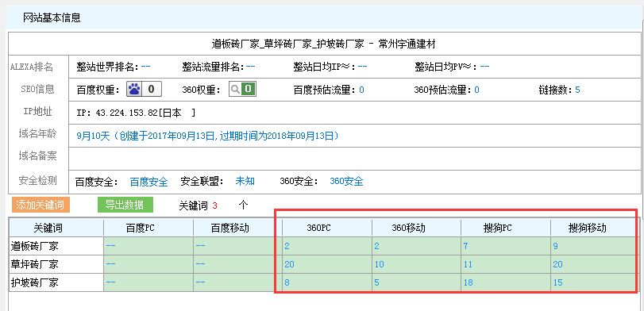Click the 360预估流量 value 0
644x311 pixels.
pos(476,90)
